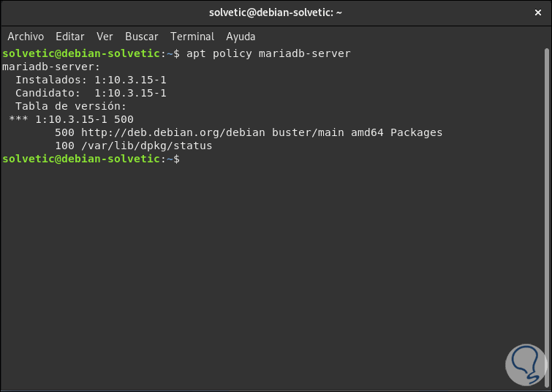552x392 pixels.
Task: Click the Instalados version line
Action: coord(91,80)
